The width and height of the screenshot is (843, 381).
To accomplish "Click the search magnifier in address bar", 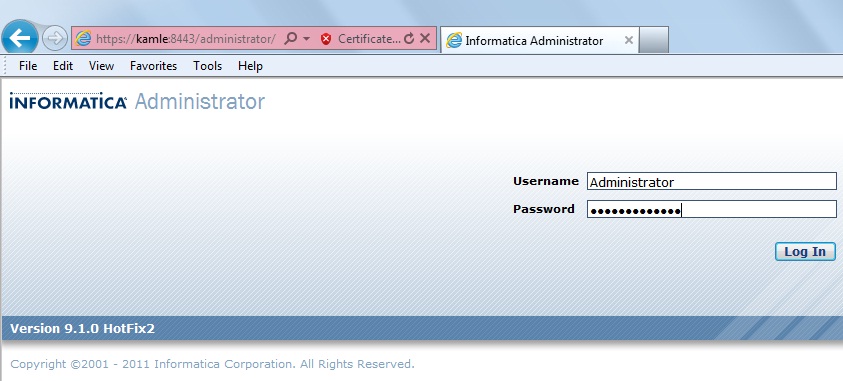I will pos(291,39).
